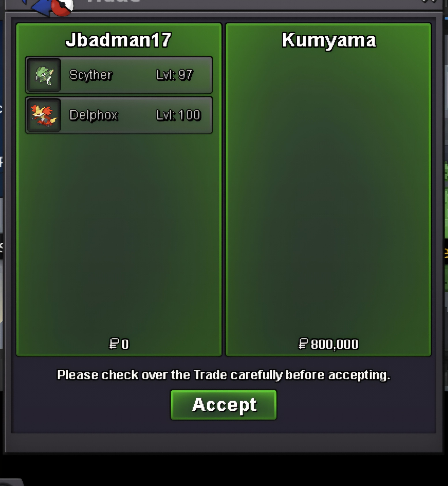Click Jbadman17's money amount of 0
The width and height of the screenshot is (448, 486).
click(x=125, y=344)
